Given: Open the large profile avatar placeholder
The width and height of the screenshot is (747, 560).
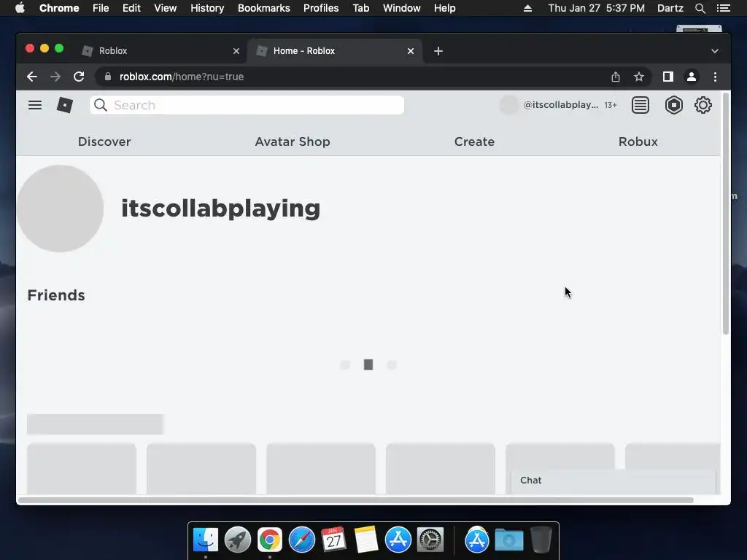Looking at the screenshot, I should coord(60,209).
